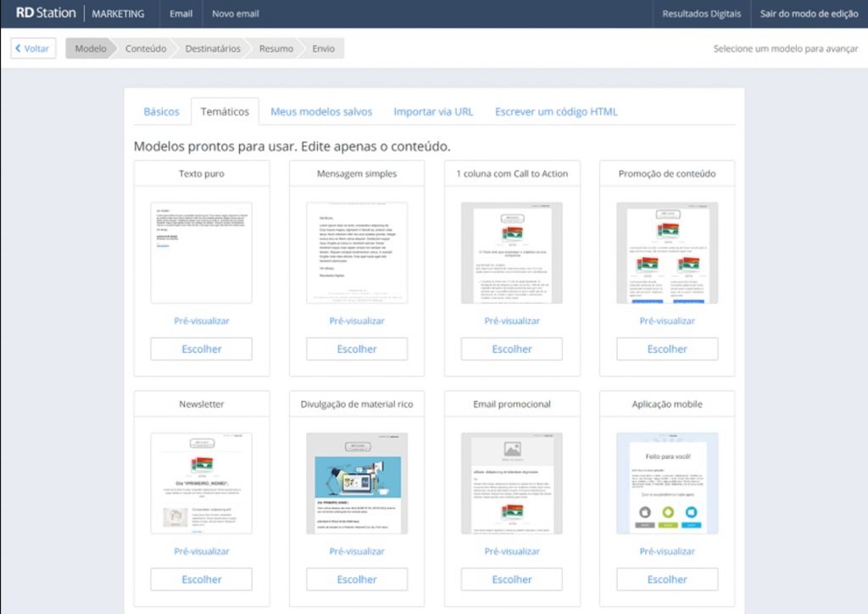Click Divulgação de material rico thumbnail

pos(357,483)
